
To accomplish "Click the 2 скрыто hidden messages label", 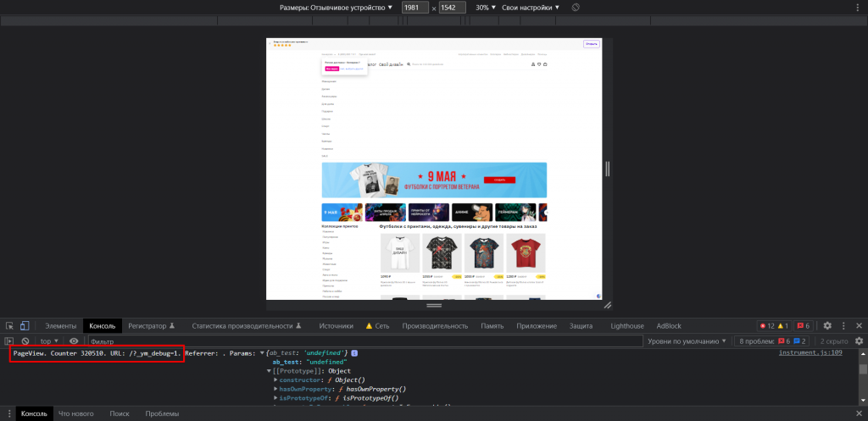I will 834,341.
